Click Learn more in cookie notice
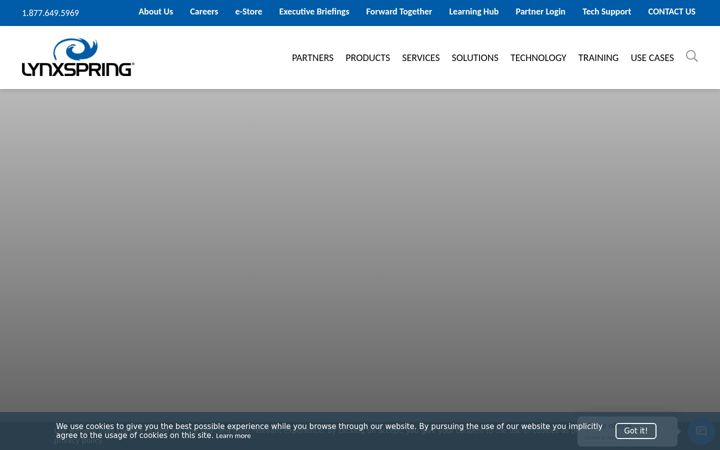 coord(233,436)
